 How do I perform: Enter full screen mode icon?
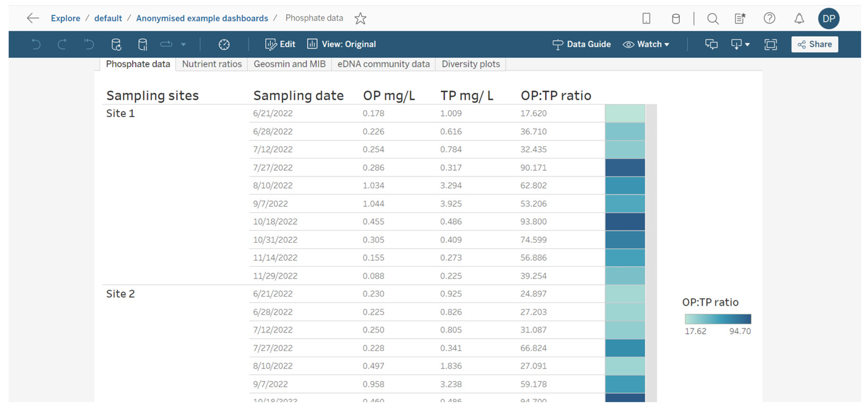point(770,44)
